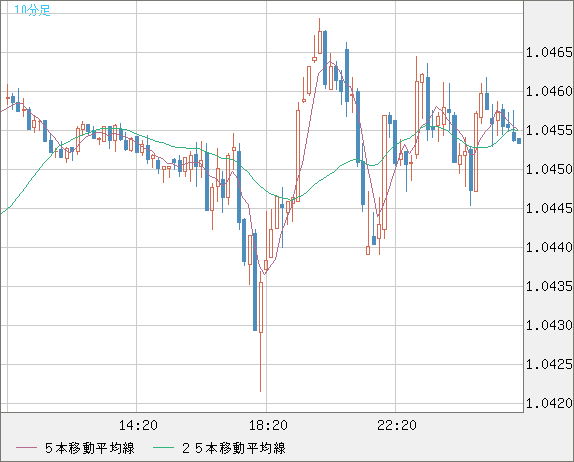Click the 22:20 time axis label
This screenshot has width=574, height=462.
397,425
